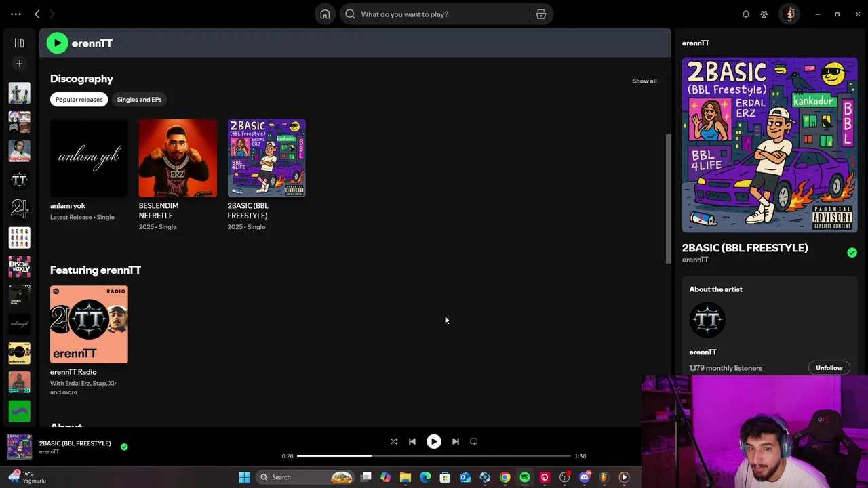
Task: Open the weather widget showing 16°C Yağmurlu
Action: [27, 477]
